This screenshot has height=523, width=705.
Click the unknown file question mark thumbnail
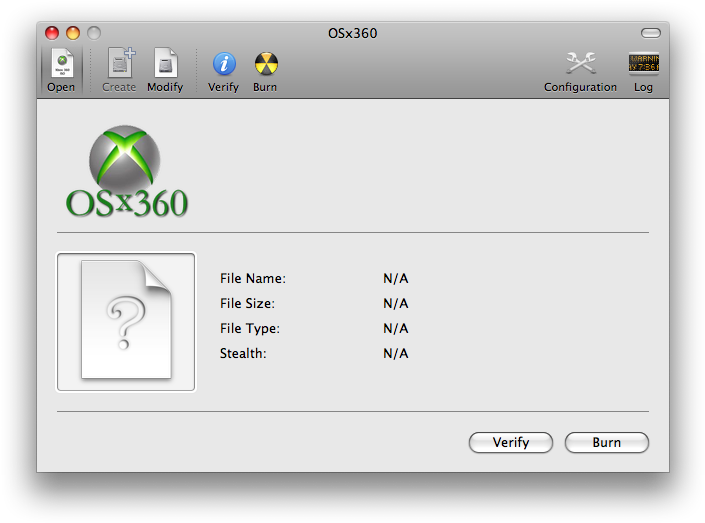click(x=126, y=321)
